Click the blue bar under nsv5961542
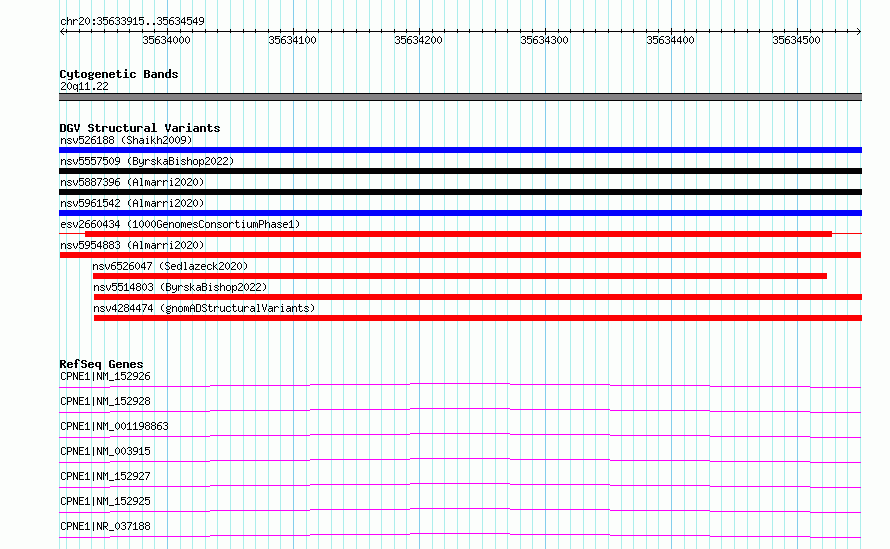 pos(460,213)
